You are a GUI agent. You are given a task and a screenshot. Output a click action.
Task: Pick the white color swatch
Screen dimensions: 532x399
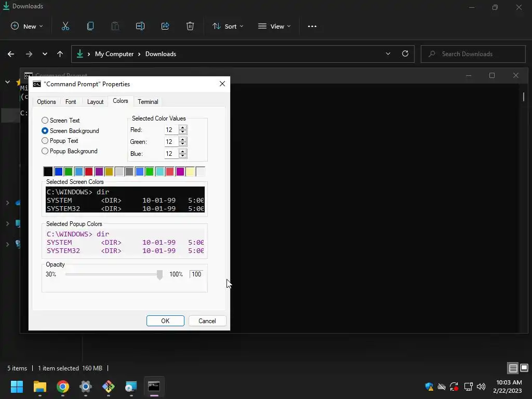pyautogui.click(x=200, y=171)
